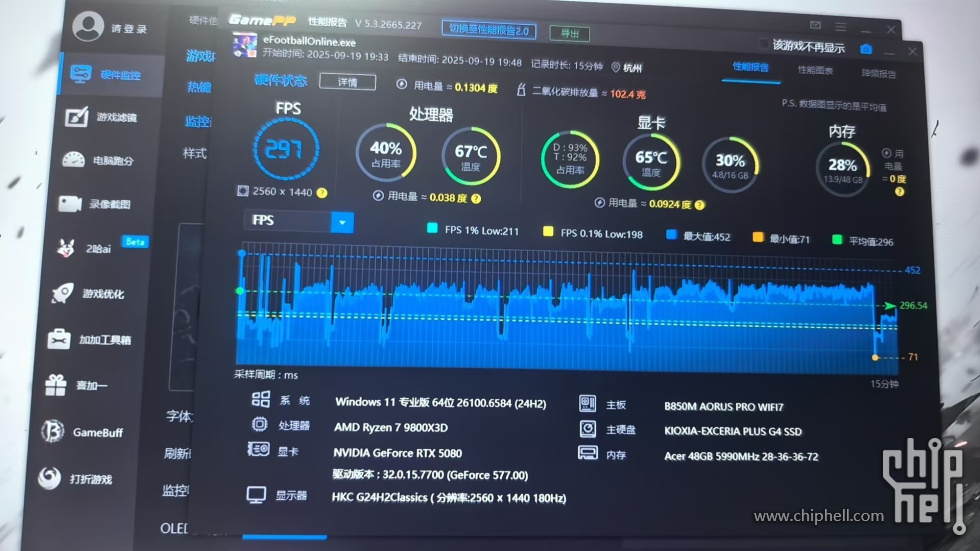The height and width of the screenshot is (551, 980).
Task: Switch to 性能图表 tab
Action: coord(815,71)
